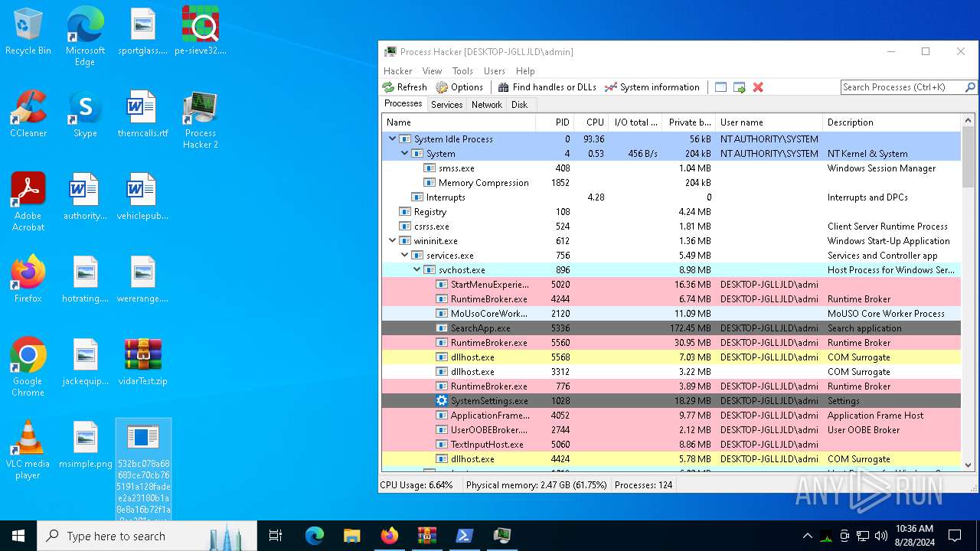Viewport: 980px width, 551px height.
Task: Open the View menu
Action: [x=432, y=70]
